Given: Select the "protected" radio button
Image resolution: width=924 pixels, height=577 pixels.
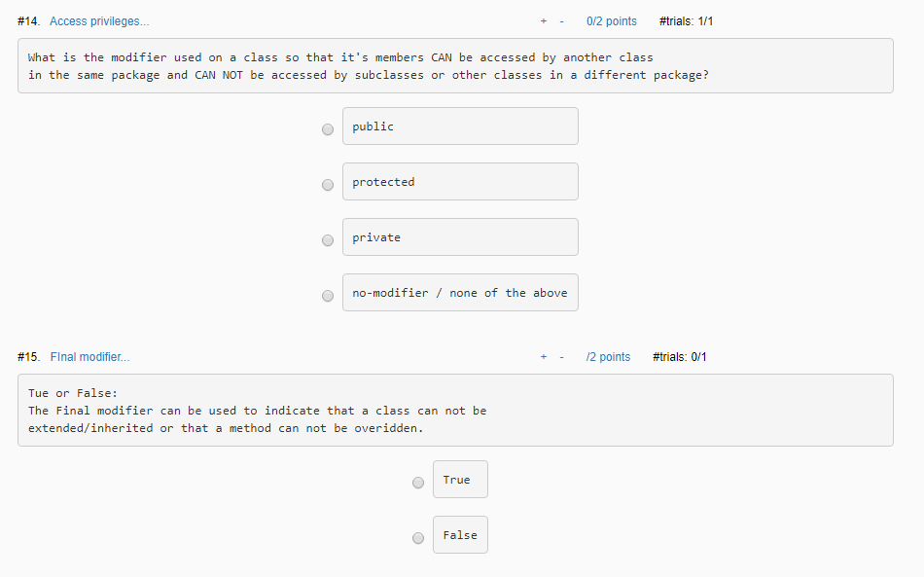Looking at the screenshot, I should pos(328,184).
